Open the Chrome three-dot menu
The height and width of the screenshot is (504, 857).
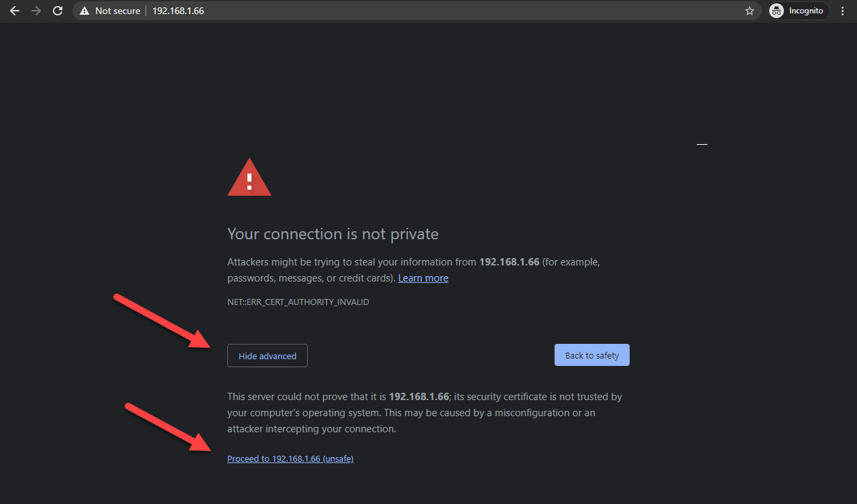(x=843, y=11)
